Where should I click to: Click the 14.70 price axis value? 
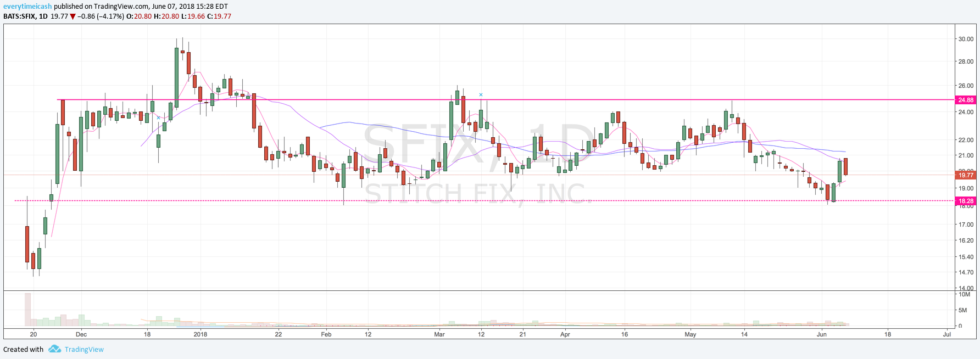coord(966,272)
